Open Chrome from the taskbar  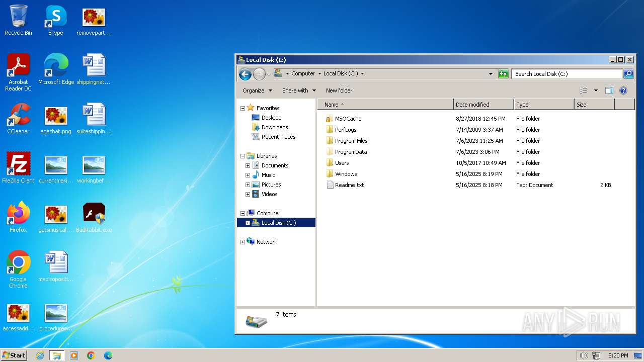click(91, 355)
